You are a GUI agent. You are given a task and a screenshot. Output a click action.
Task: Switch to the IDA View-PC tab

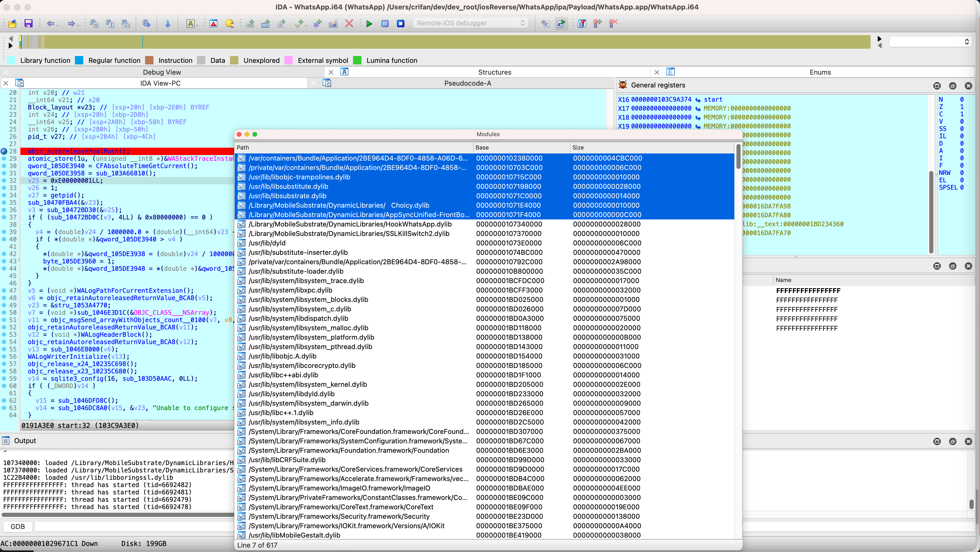pyautogui.click(x=160, y=83)
